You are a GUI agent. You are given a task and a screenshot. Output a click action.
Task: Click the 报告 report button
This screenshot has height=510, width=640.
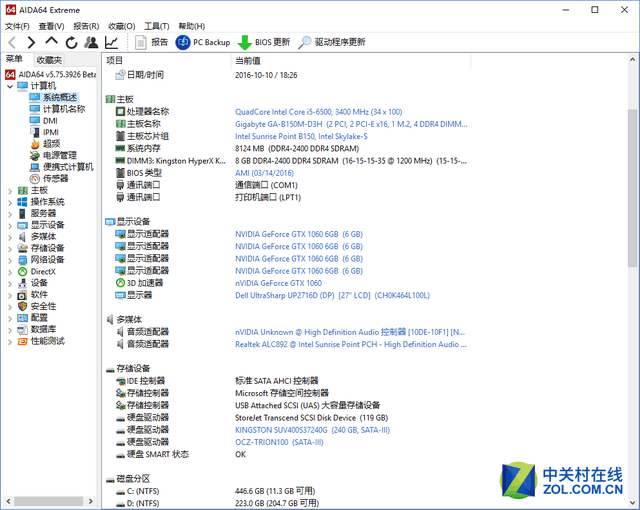151,42
